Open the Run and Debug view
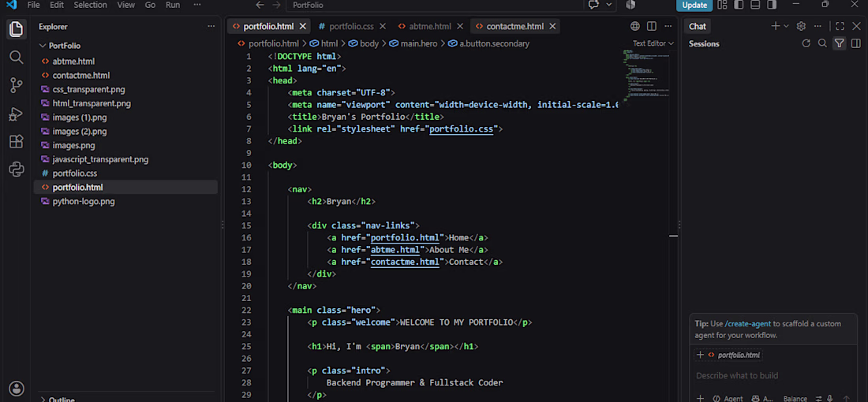 [x=16, y=114]
